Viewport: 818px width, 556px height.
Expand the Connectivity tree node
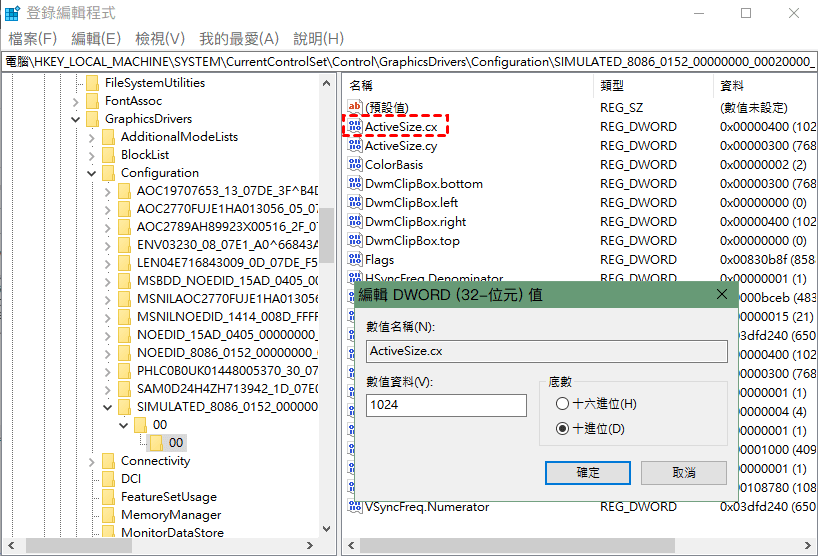[92, 462]
